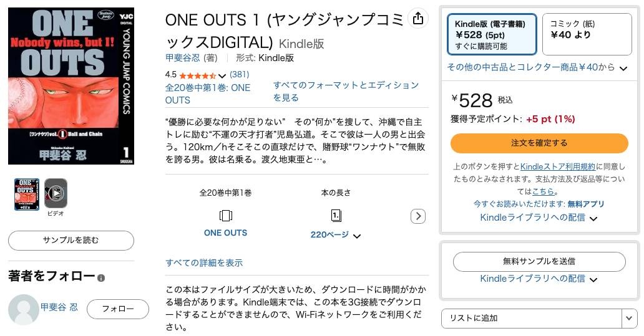The image size is (644, 336).
Task: Open the video thumbnail under the cover
Action: pyautogui.click(x=56, y=193)
